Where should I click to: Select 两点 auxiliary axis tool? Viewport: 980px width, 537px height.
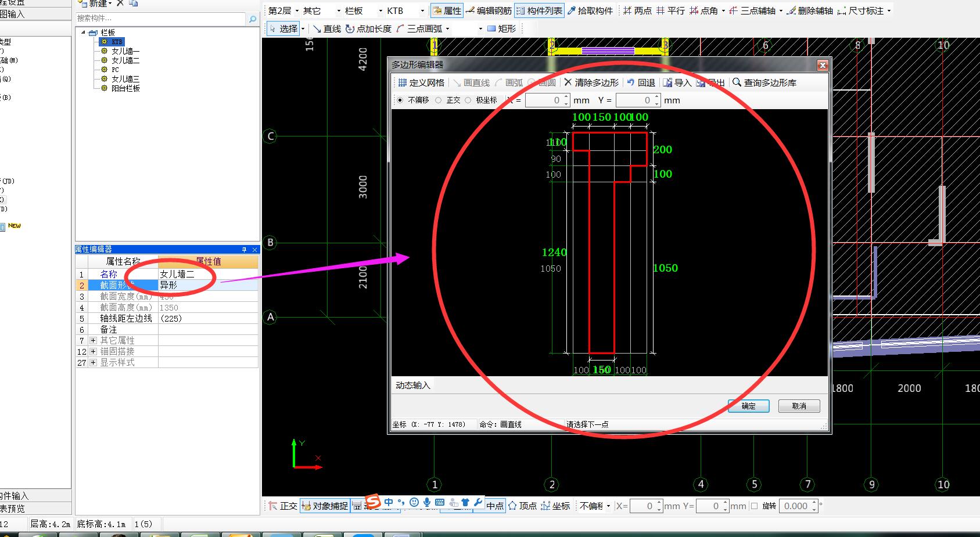click(637, 10)
